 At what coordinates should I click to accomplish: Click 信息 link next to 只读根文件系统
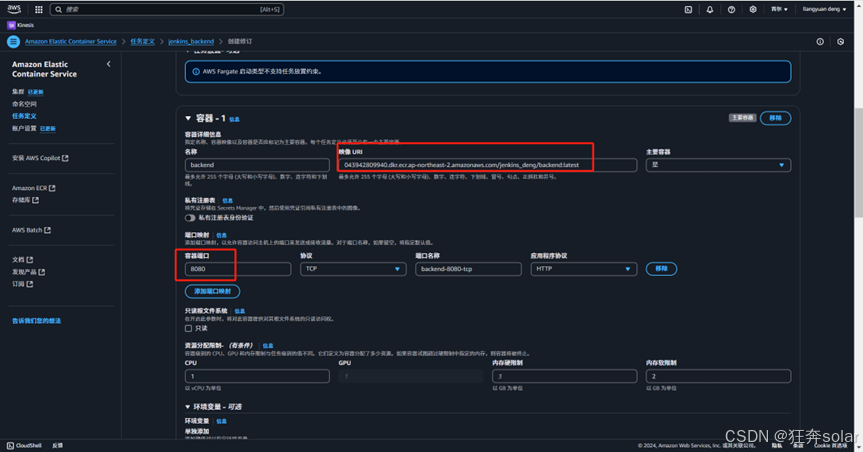(x=239, y=312)
